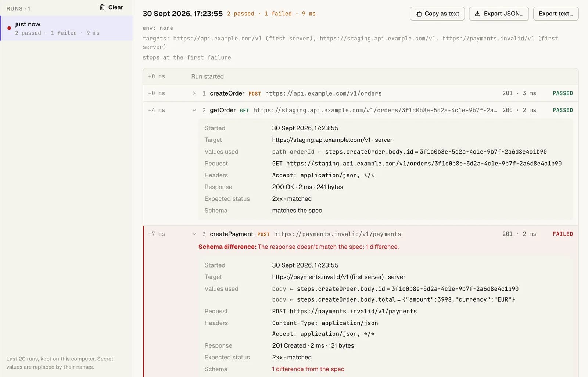Click createPayment target payments.invalid value
The image size is (588, 377).
pos(338,277)
